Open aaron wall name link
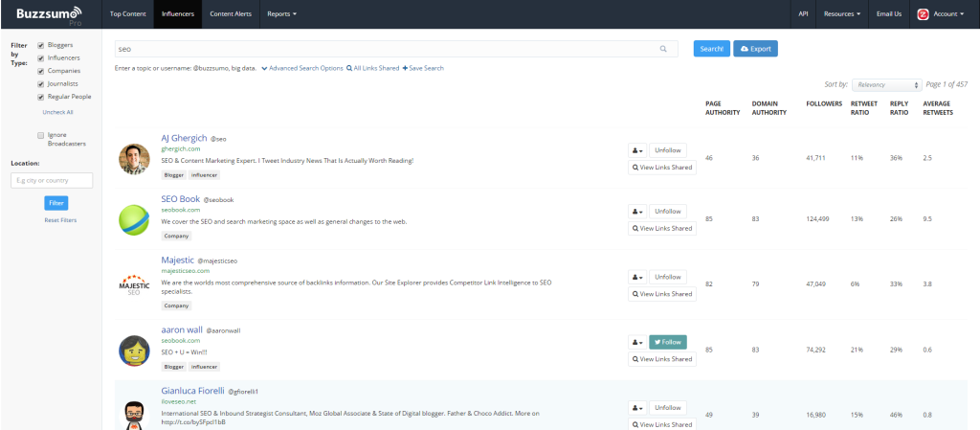The width and height of the screenshot is (980, 430). point(181,329)
